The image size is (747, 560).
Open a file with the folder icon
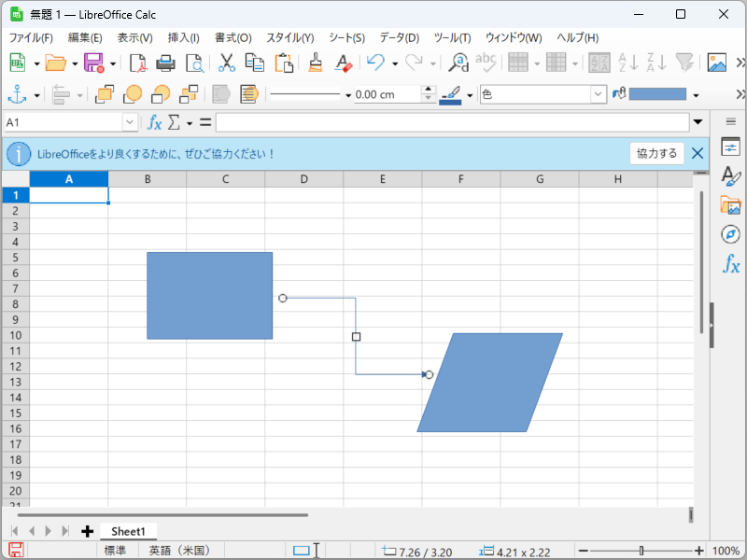(x=56, y=63)
